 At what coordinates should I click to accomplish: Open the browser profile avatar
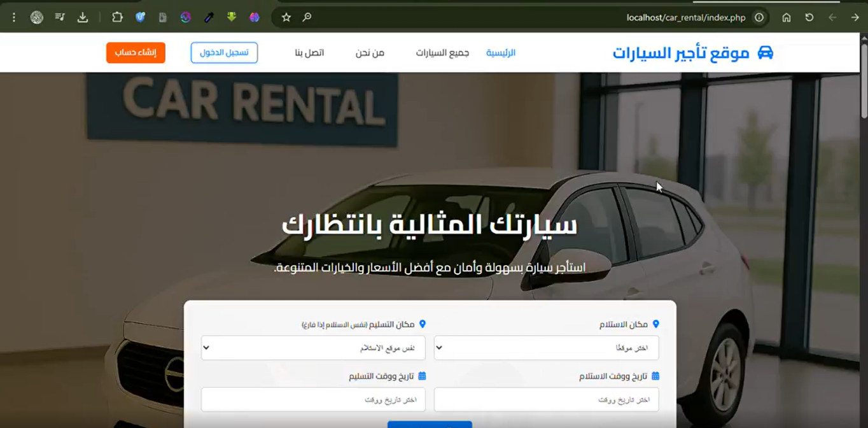coord(37,18)
